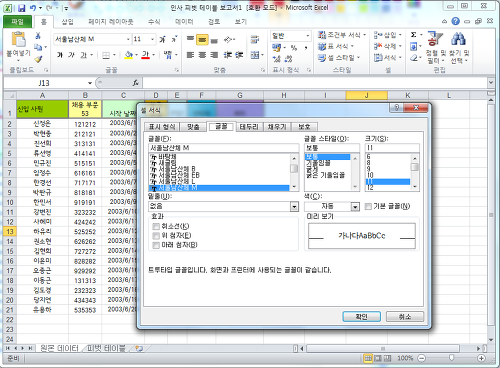Screen dimensions: 500x368
Task: Switch to the 표시 형식 dialog tab
Action: (x=162, y=127)
